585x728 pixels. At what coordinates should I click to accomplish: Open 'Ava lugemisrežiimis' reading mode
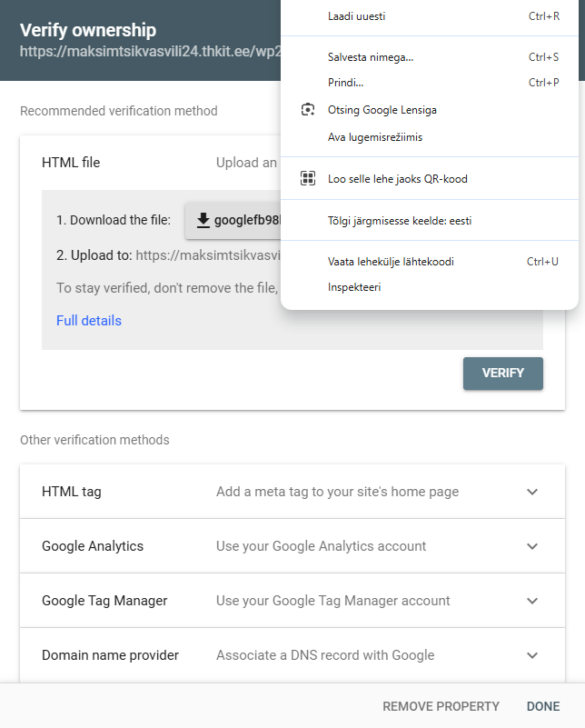(x=374, y=137)
